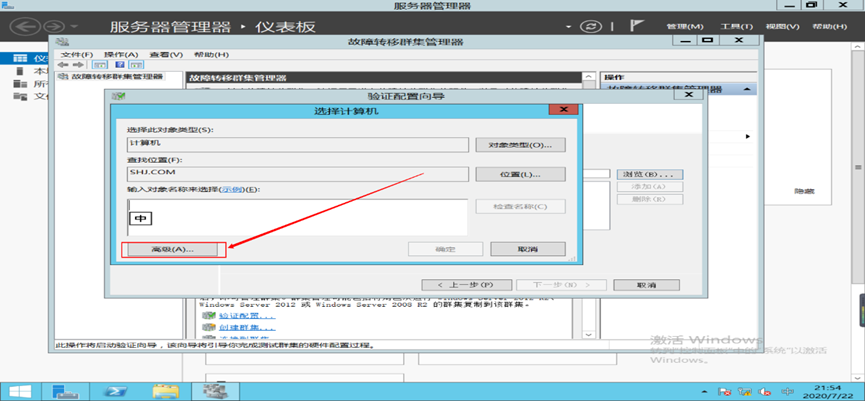This screenshot has width=865, height=401.
Task: Close the validation configuration wizard window
Action: [x=689, y=95]
